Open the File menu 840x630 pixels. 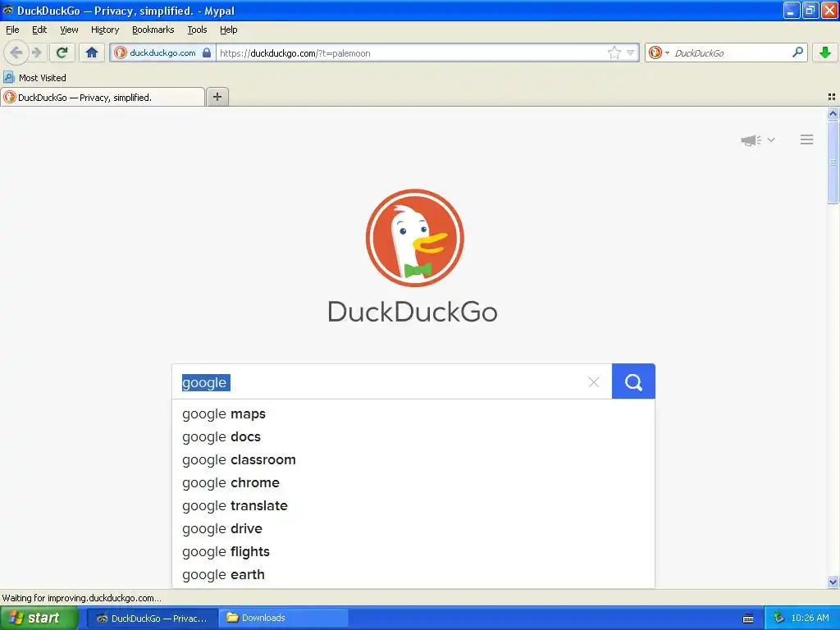(x=12, y=30)
